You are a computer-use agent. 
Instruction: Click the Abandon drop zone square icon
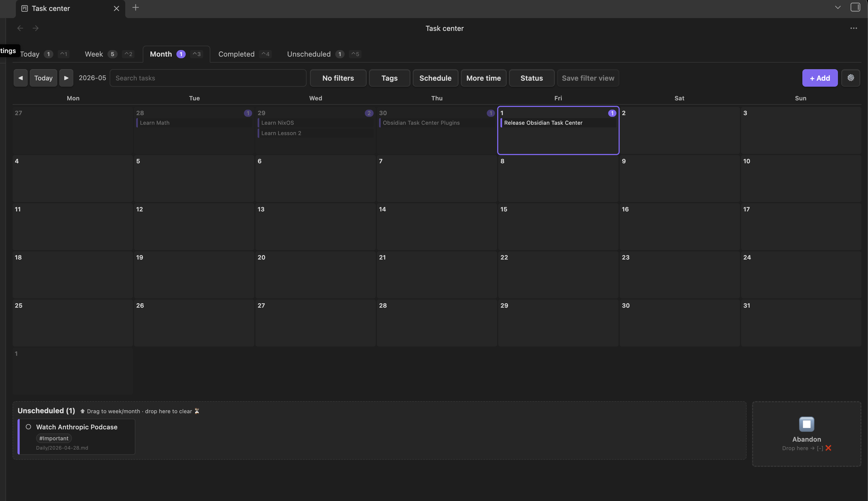(x=806, y=424)
